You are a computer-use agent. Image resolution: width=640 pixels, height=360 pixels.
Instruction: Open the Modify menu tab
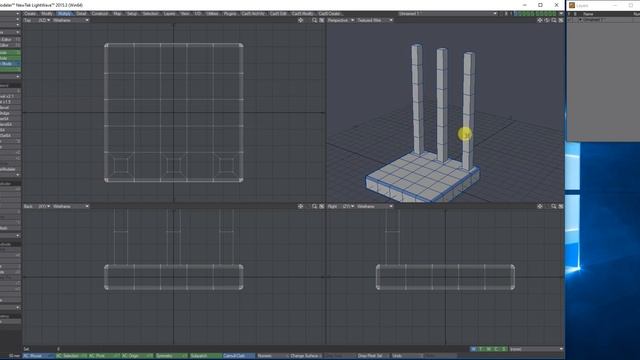[47, 13]
